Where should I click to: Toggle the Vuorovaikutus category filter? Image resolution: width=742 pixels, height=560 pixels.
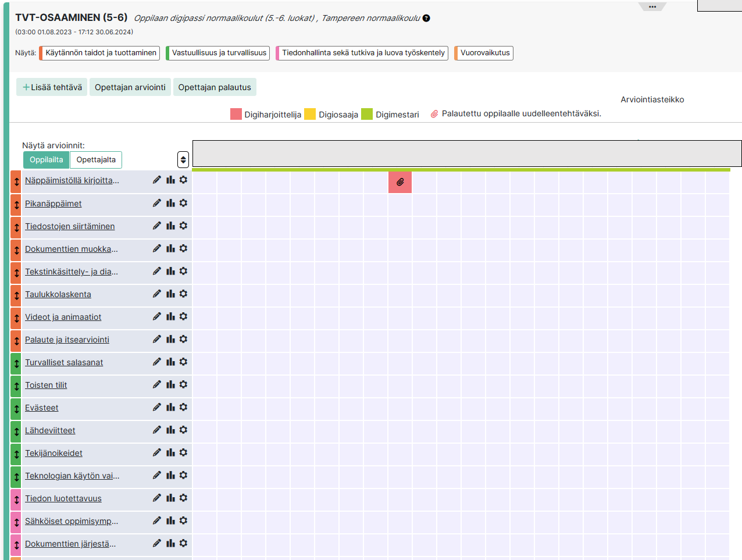484,53
